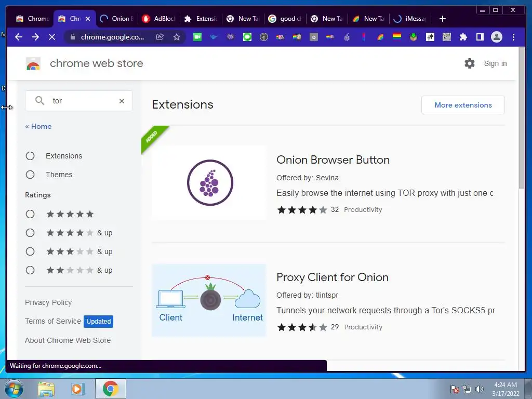
Task: Select the Extensions radio filter
Action: point(30,156)
